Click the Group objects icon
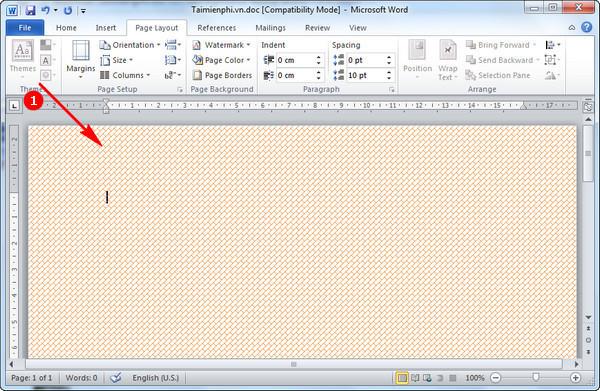This screenshot has height=391, width=600. [x=553, y=60]
